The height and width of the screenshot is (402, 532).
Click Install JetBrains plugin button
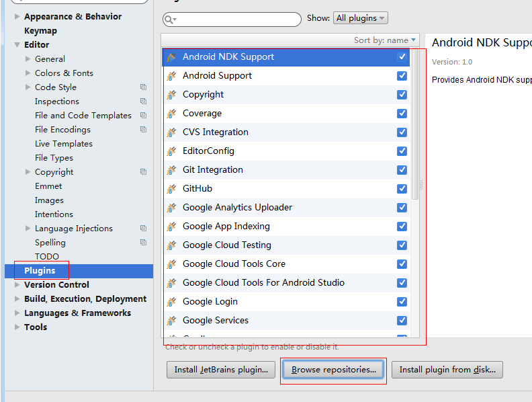pos(221,370)
